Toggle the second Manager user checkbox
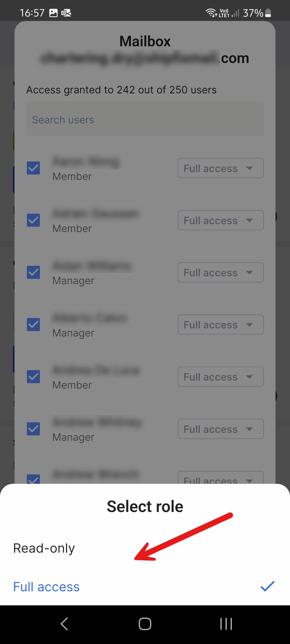 [x=33, y=324]
